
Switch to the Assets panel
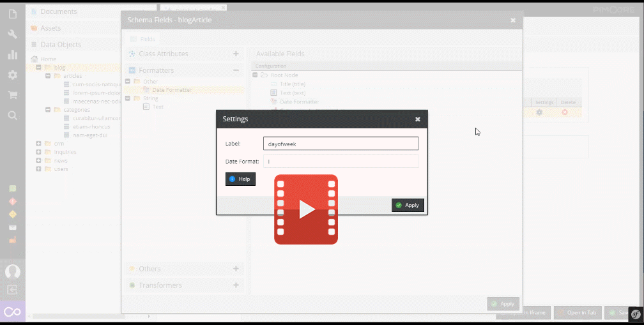pos(50,28)
